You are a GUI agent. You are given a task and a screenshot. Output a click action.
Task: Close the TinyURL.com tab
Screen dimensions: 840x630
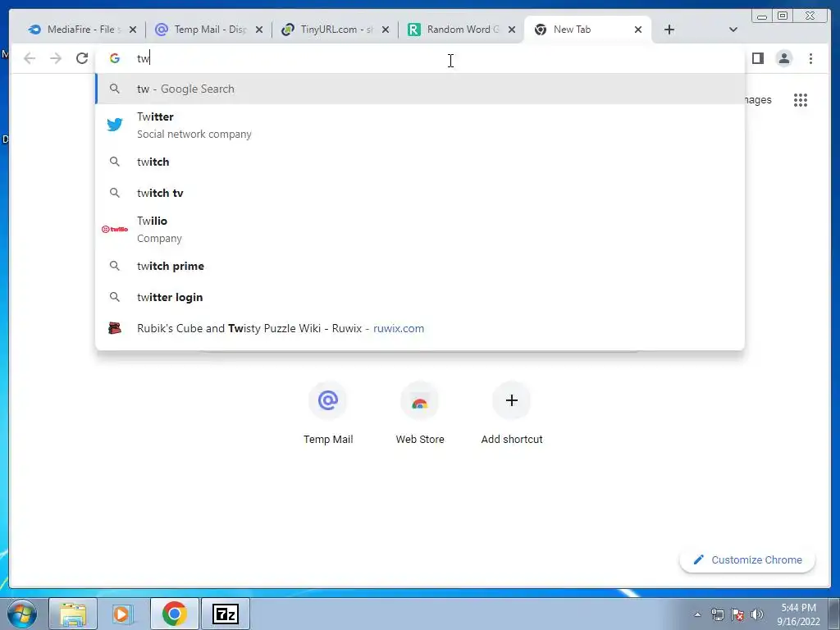[x=386, y=30]
